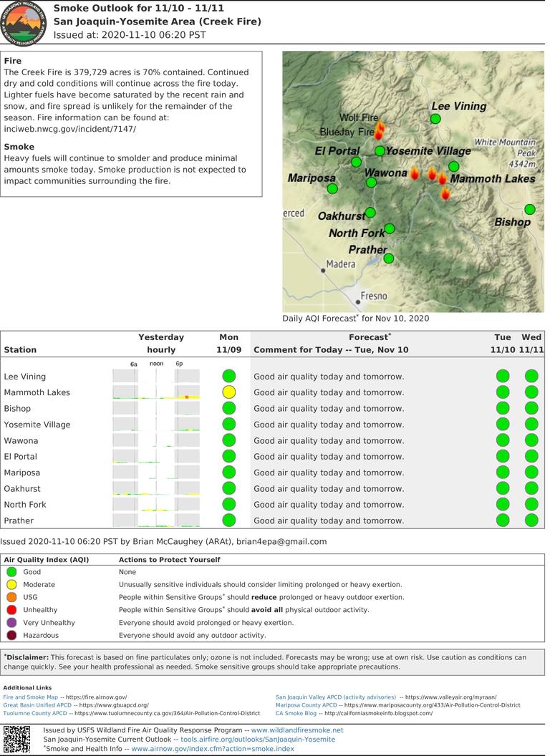The image size is (555, 756).
Task: Click Mariposa Wed 11/11 forecast circle
Action: coord(531,472)
